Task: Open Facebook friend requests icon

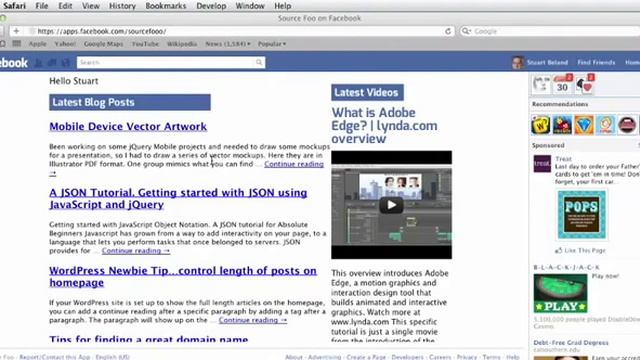Action: [39, 62]
